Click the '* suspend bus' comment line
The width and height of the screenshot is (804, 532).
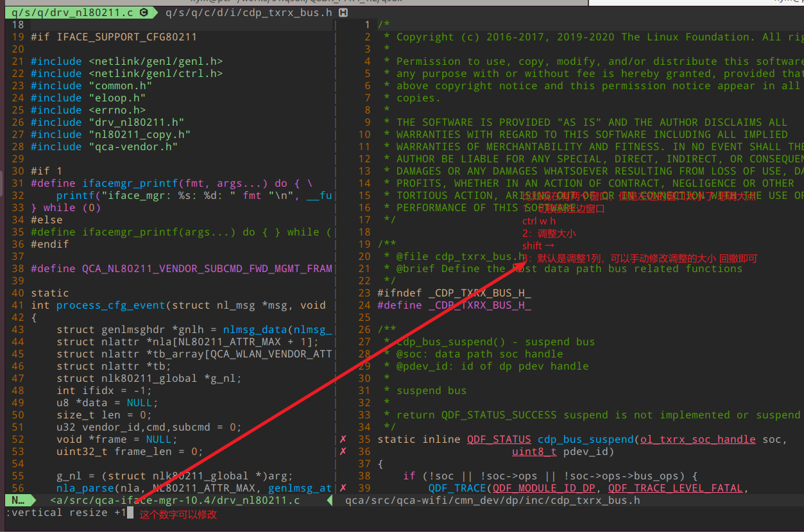tap(425, 391)
